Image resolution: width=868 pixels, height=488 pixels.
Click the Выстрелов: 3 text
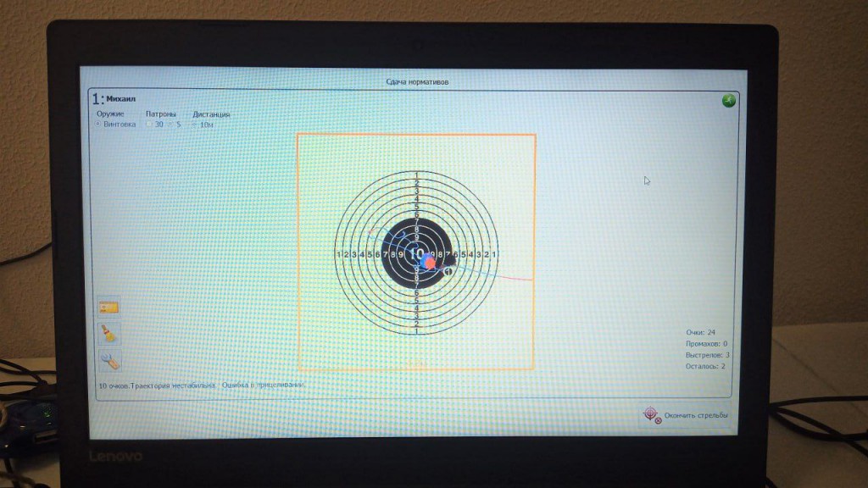tap(708, 355)
